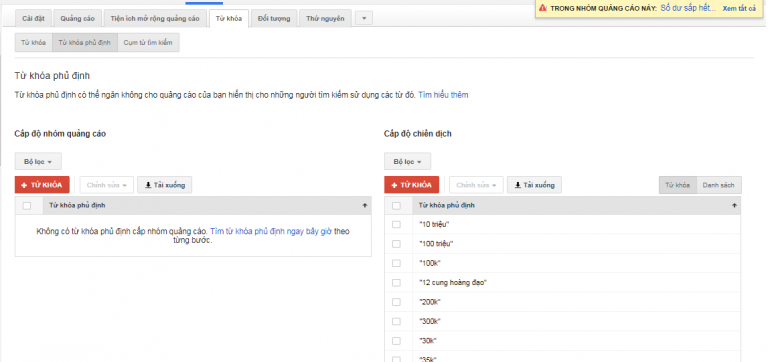768x362 pixels.
Task: Click the "10 triệu" keyword text
Action: pyautogui.click(x=434, y=224)
